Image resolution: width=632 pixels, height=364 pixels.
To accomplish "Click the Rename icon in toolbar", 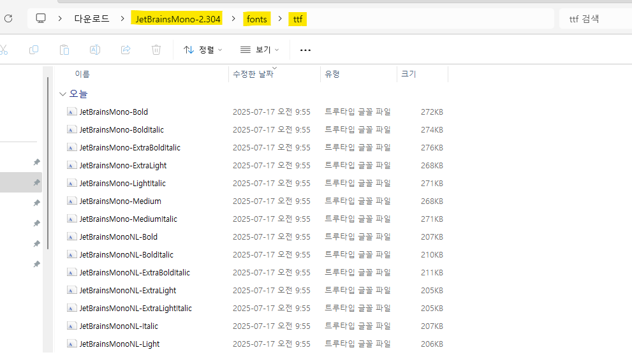I will click(x=95, y=50).
